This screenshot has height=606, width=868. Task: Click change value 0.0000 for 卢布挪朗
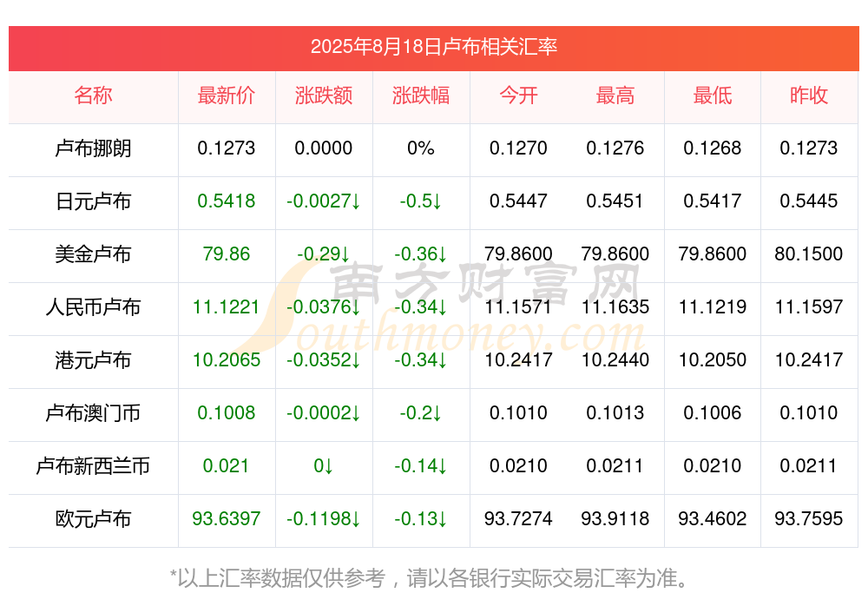tap(324, 148)
